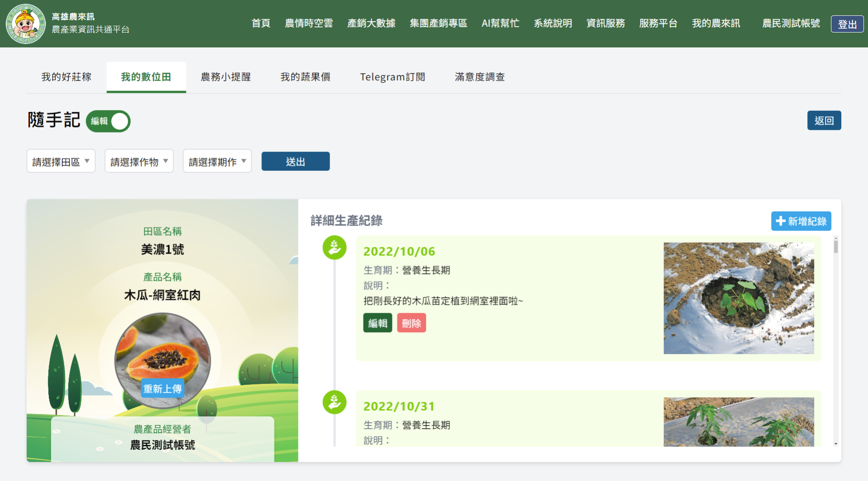Click 重新上傳 to re-upload product image
The width and height of the screenshot is (868, 481).
tap(162, 389)
